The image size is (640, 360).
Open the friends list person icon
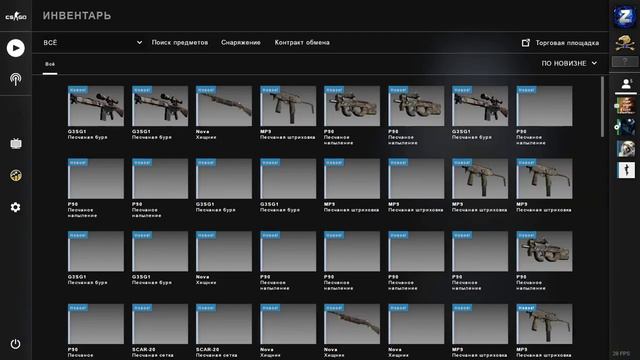(626, 84)
